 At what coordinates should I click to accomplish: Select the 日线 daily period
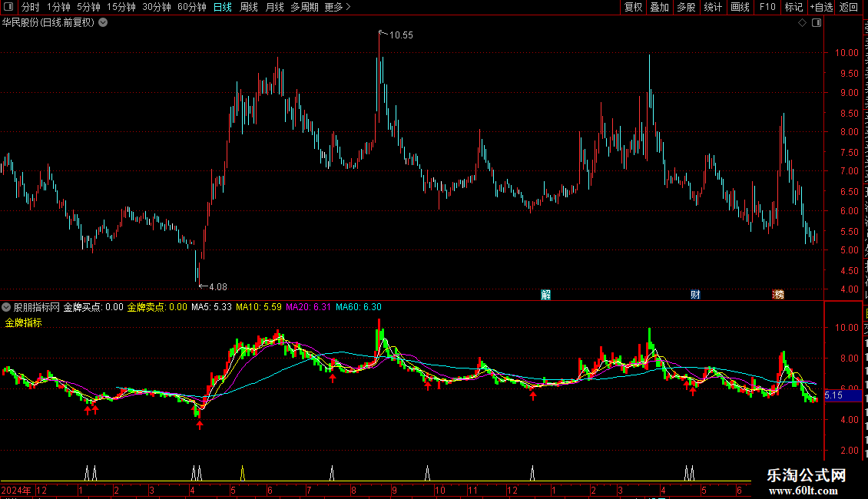coord(223,7)
